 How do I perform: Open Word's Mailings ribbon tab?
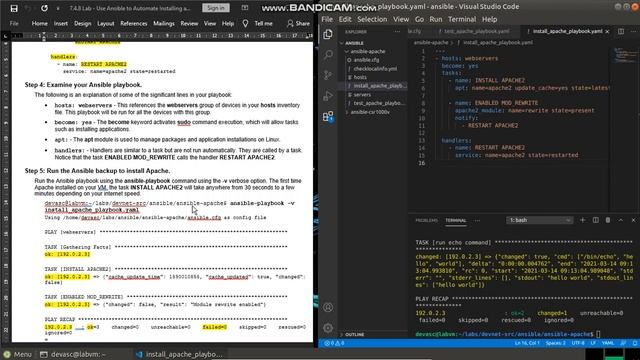(164, 24)
